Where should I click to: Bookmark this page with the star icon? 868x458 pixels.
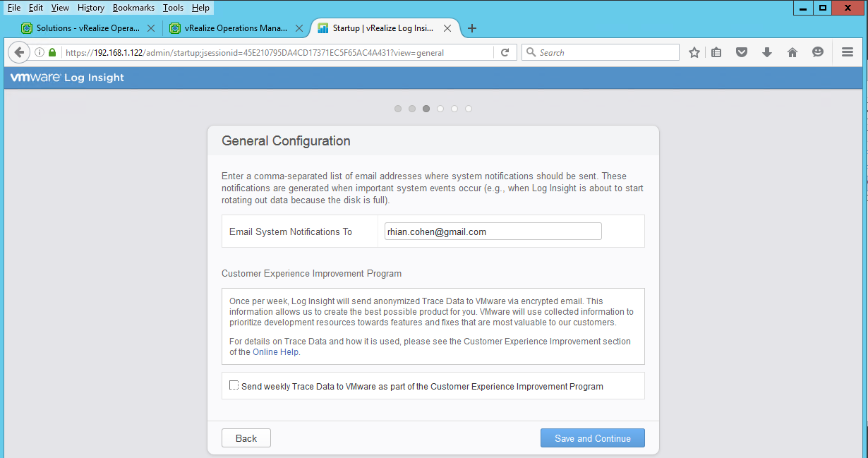(694, 52)
